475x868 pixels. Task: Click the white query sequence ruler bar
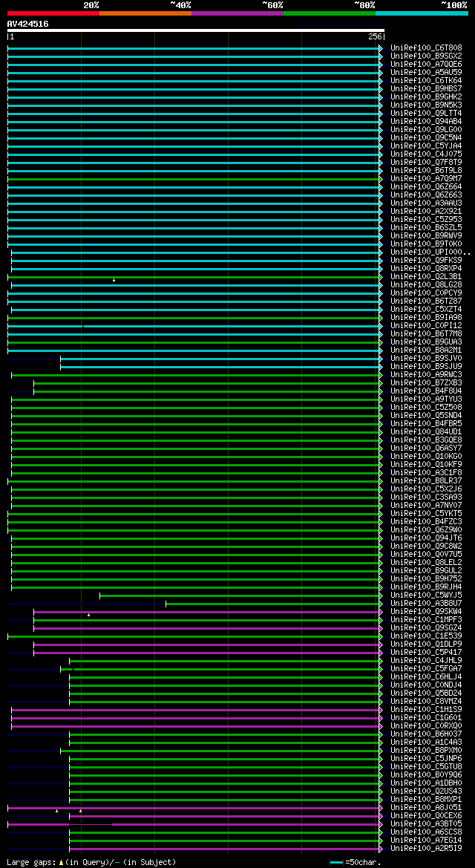point(195,30)
